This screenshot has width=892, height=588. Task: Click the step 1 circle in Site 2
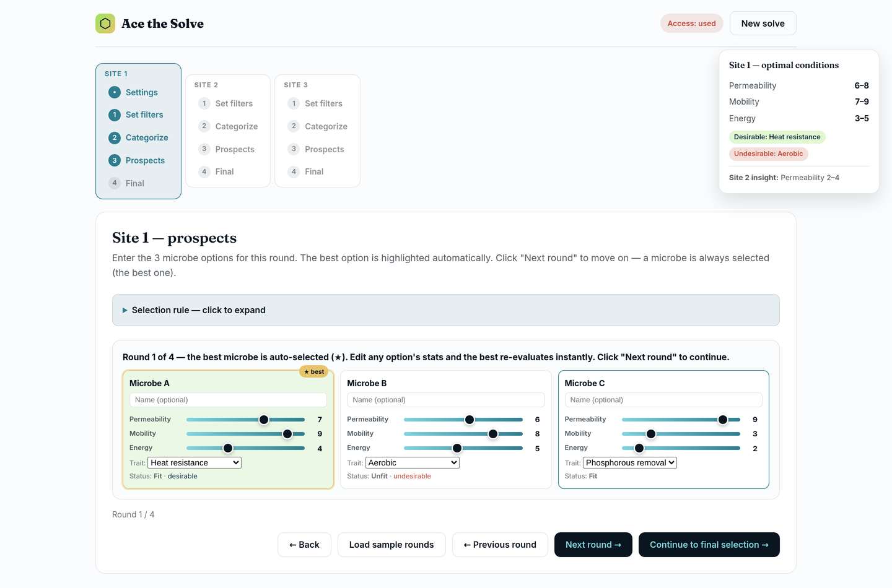204,103
